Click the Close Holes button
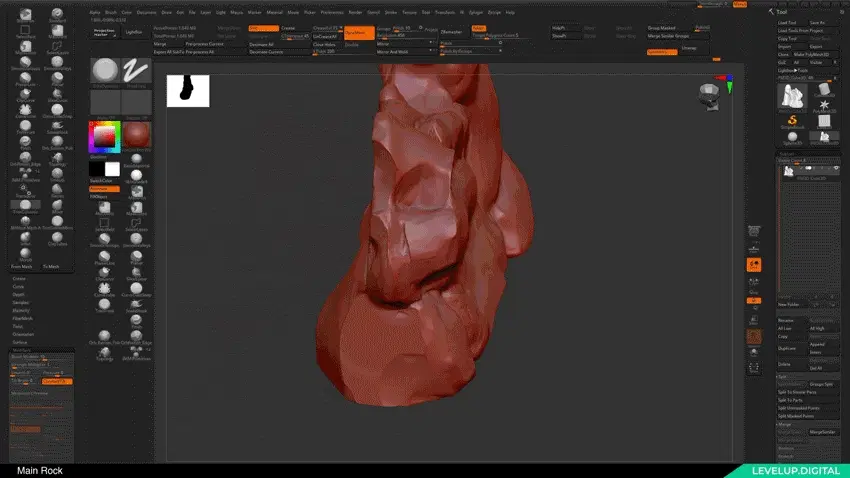 [327, 44]
